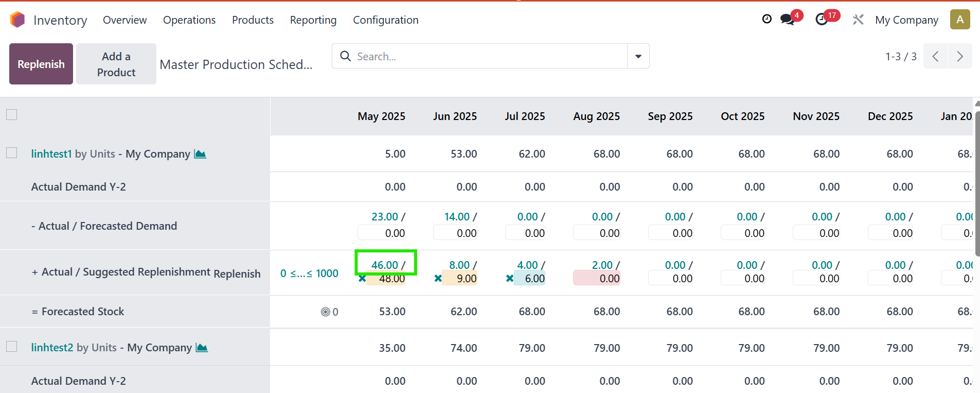980x393 pixels.
Task: Expand the search options dropdown arrow
Action: click(638, 56)
